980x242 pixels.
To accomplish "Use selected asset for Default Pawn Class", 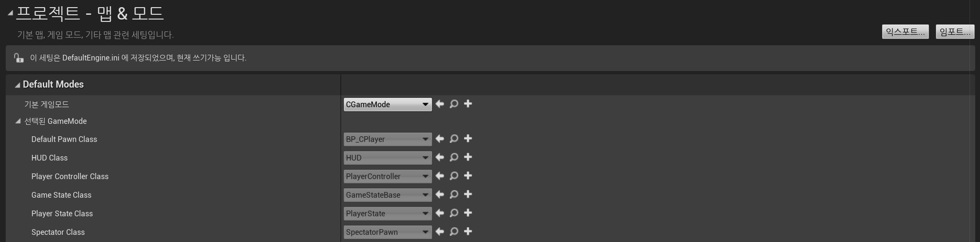I will (x=440, y=139).
